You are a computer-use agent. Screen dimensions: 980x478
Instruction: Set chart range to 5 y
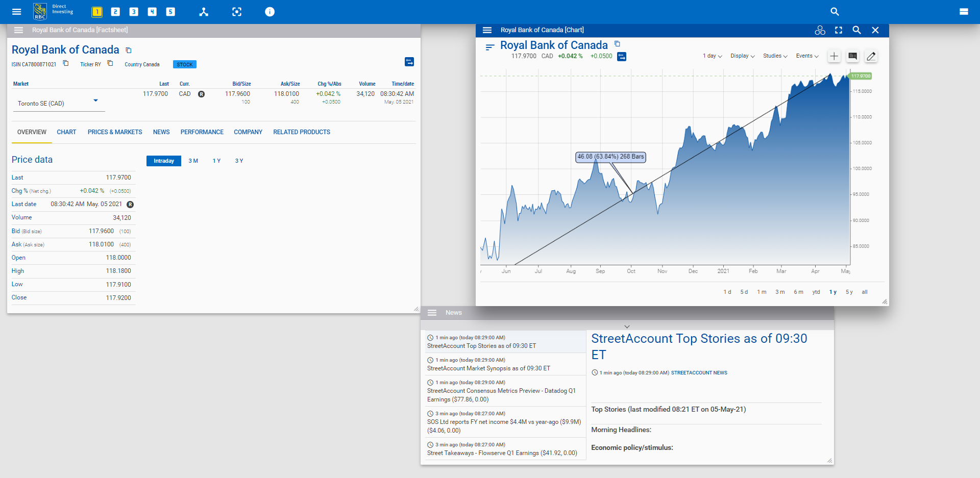(x=849, y=292)
